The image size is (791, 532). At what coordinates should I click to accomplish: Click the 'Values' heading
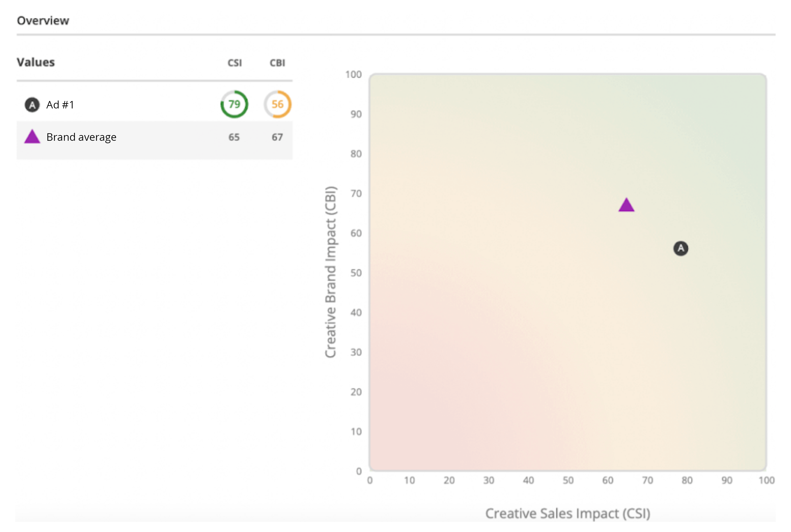[36, 62]
